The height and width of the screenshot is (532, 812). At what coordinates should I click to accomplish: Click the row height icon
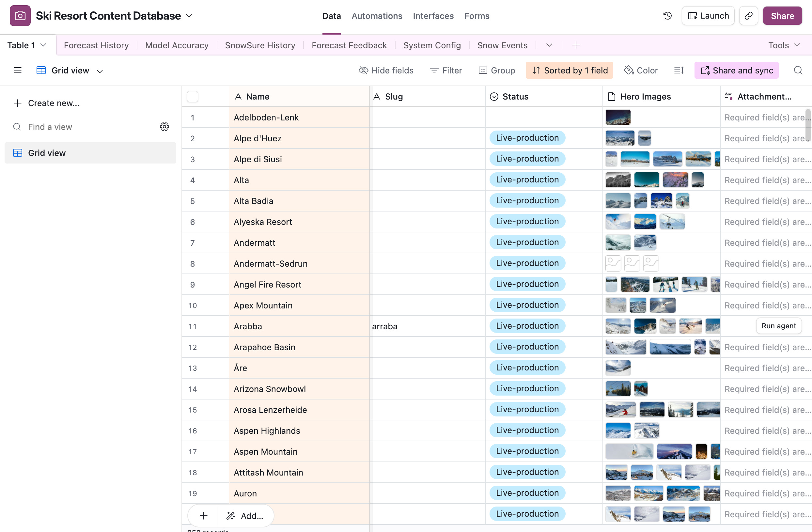coord(679,70)
